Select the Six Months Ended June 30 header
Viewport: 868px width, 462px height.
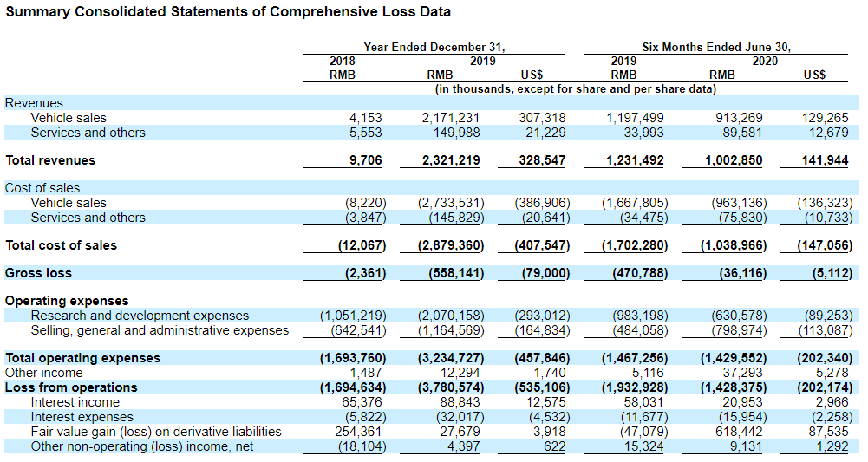pos(716,48)
